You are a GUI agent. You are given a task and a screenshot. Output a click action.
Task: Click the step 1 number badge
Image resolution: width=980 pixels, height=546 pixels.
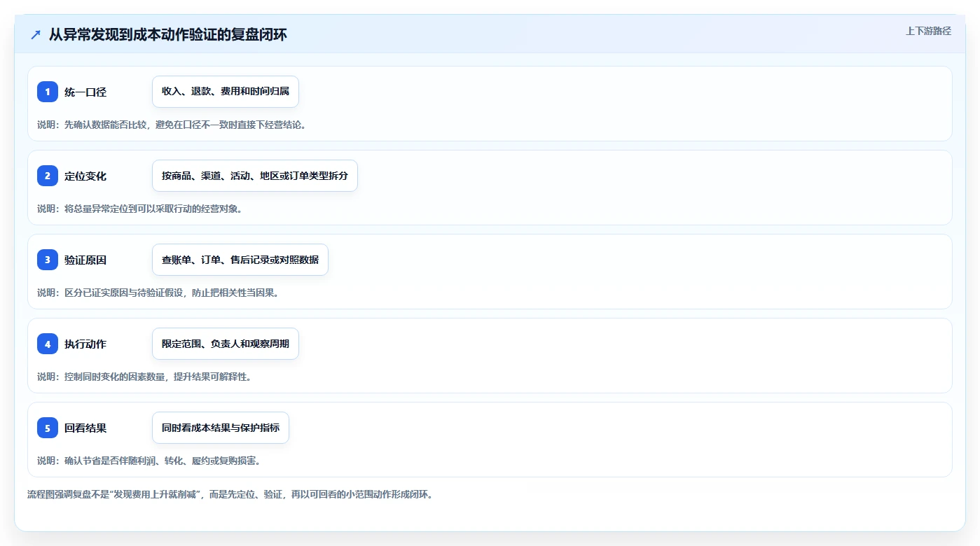point(48,92)
